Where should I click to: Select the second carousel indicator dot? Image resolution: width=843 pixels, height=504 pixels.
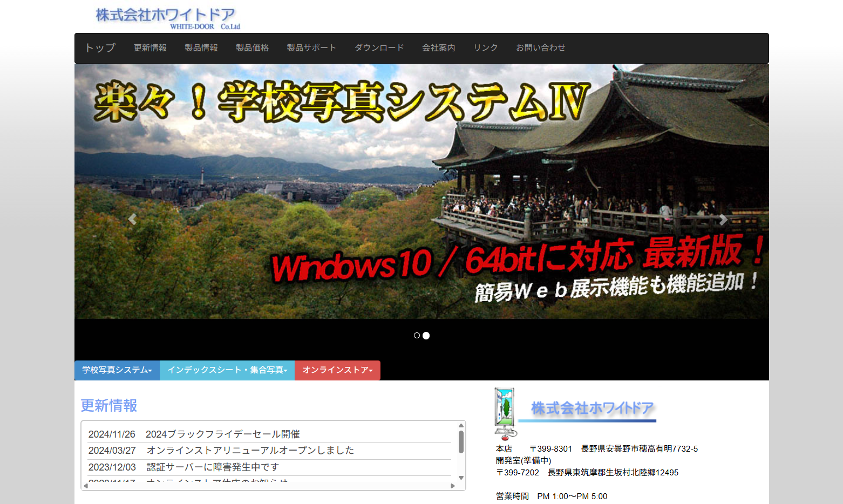coord(426,335)
